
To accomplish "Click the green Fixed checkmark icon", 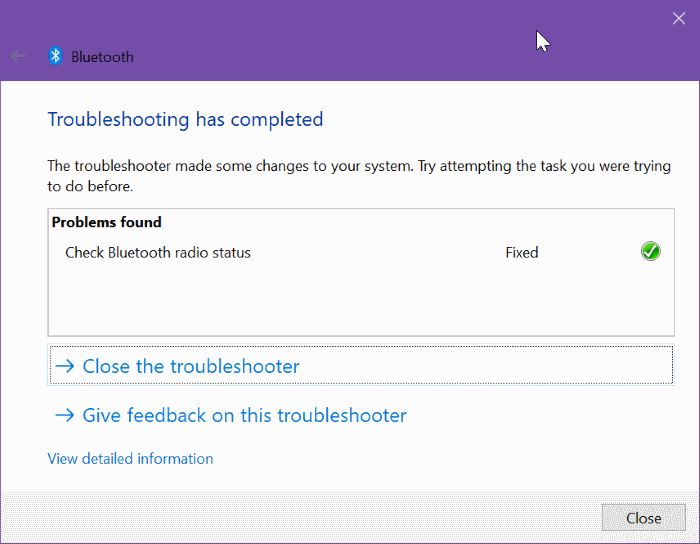I will [x=650, y=251].
